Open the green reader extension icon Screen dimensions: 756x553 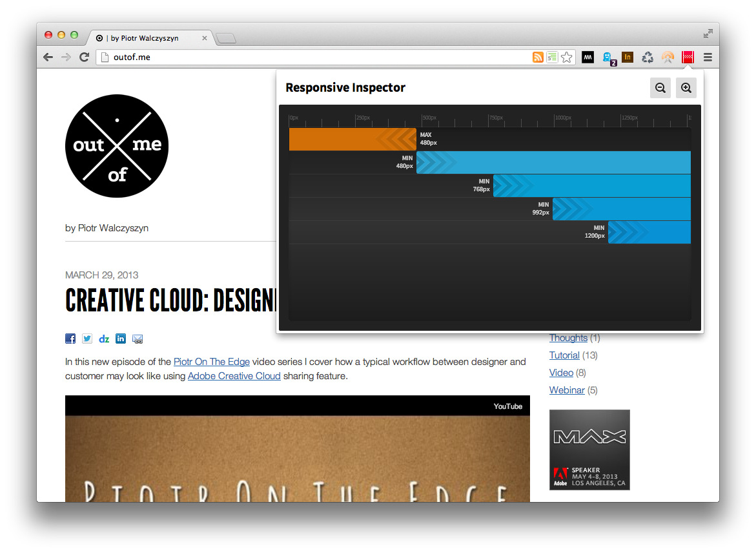click(x=552, y=57)
